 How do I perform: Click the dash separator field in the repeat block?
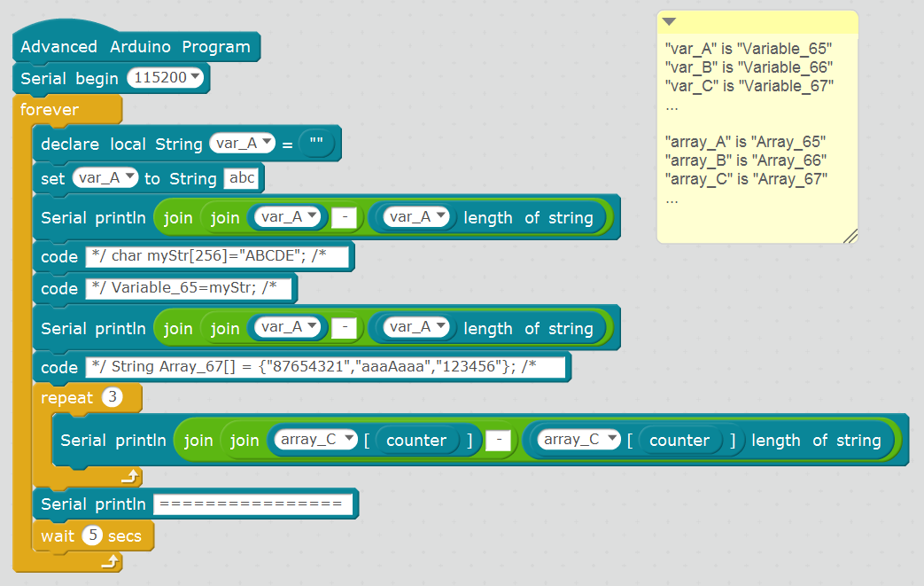coord(499,441)
